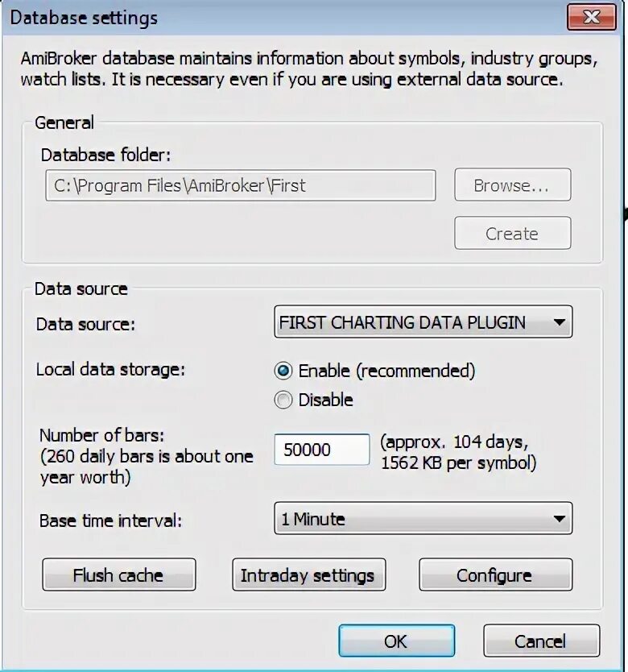Image resolution: width=628 pixels, height=672 pixels.
Task: Click the Database folder path field
Action: point(240,185)
